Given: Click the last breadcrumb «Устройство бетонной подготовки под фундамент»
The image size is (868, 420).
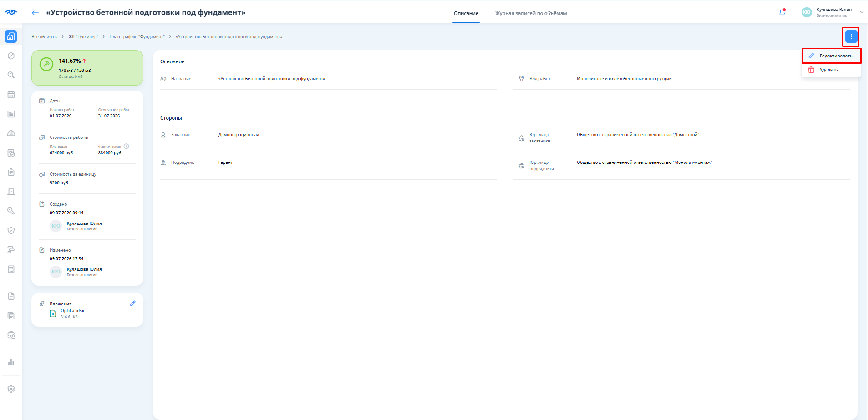Looking at the screenshot, I should coord(229,37).
